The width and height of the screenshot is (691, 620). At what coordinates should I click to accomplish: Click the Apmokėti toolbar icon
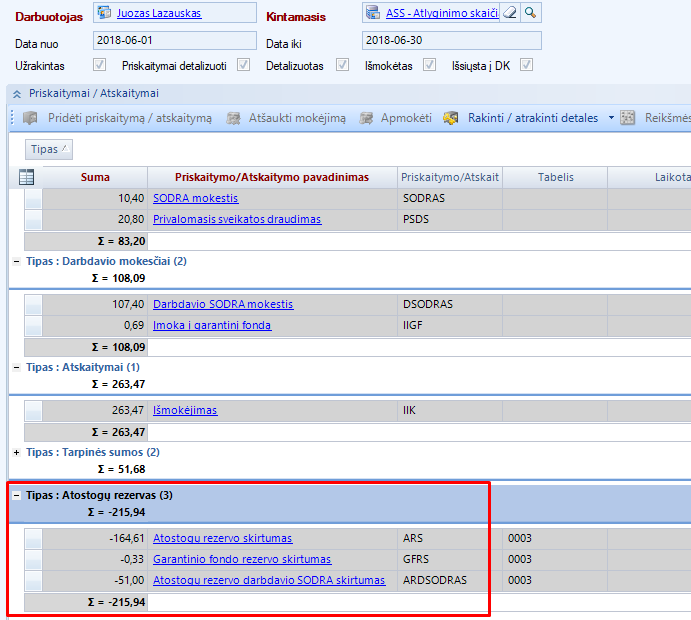point(367,118)
